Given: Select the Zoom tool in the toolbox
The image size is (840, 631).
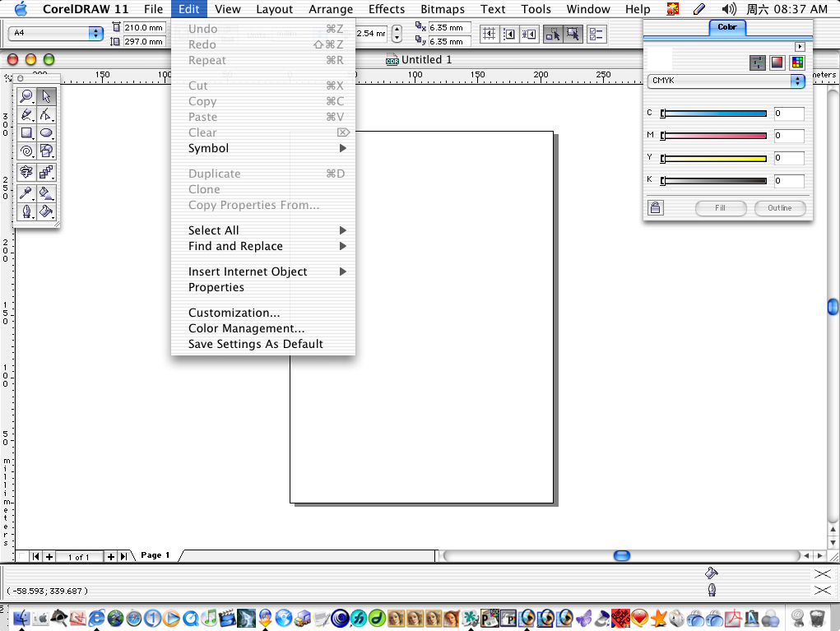Looking at the screenshot, I should pos(26,96).
